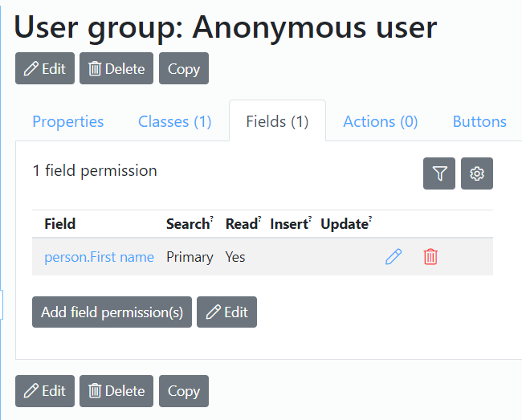This screenshot has width=522, height=420.
Task: Click the top Copy button under the title
Action: click(x=184, y=68)
